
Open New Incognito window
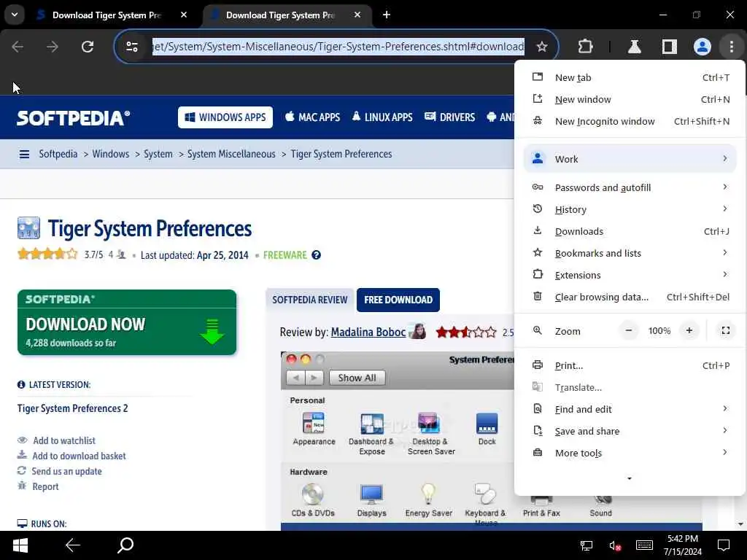click(630, 122)
